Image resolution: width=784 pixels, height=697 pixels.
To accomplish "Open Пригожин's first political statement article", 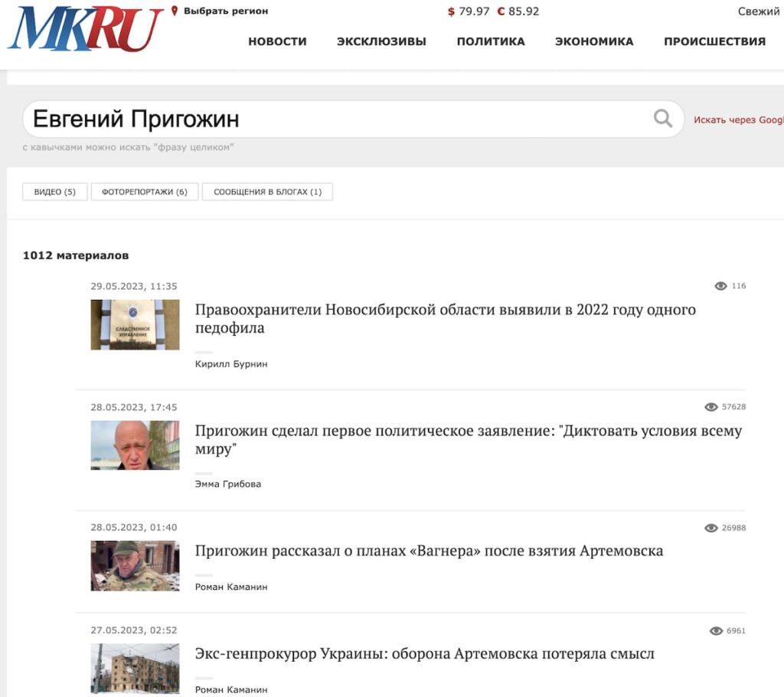I will [468, 439].
